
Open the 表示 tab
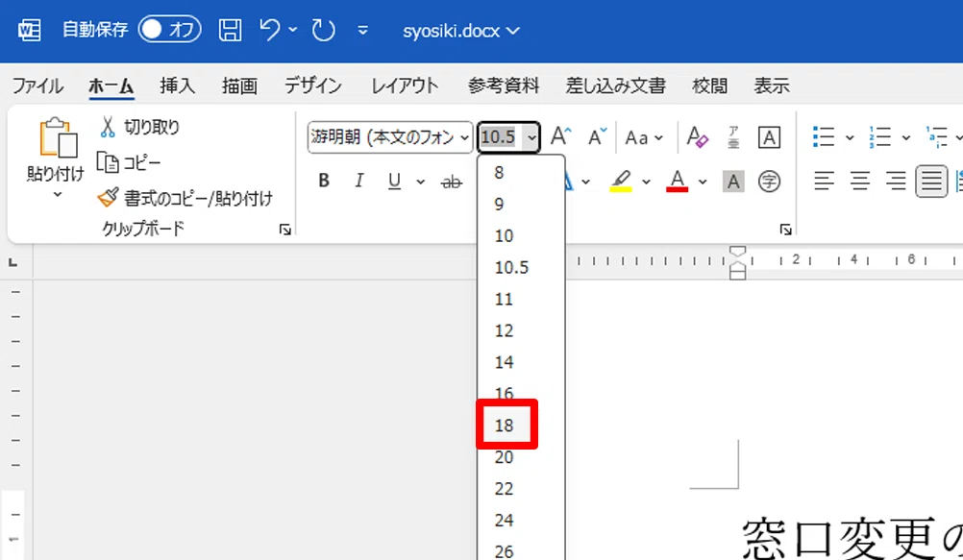tap(772, 85)
